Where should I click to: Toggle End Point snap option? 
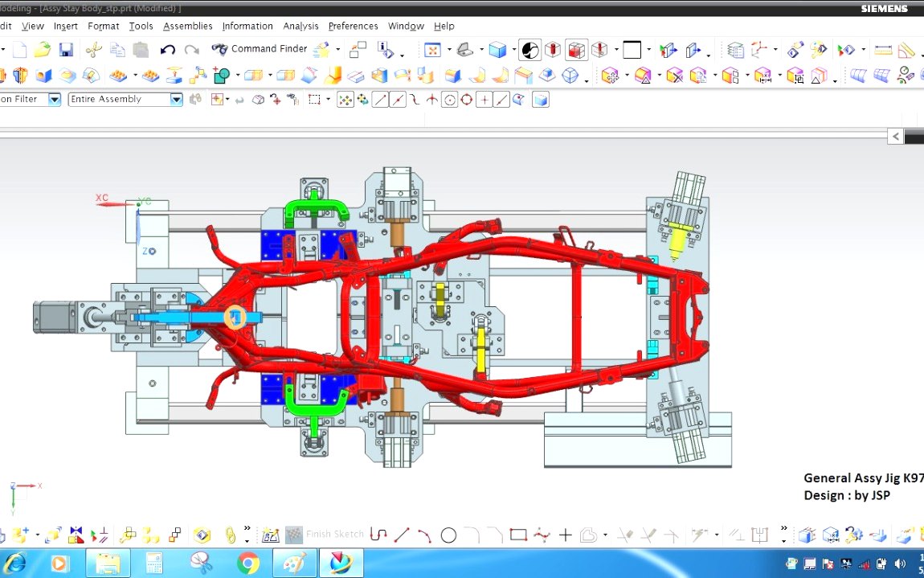[x=380, y=100]
